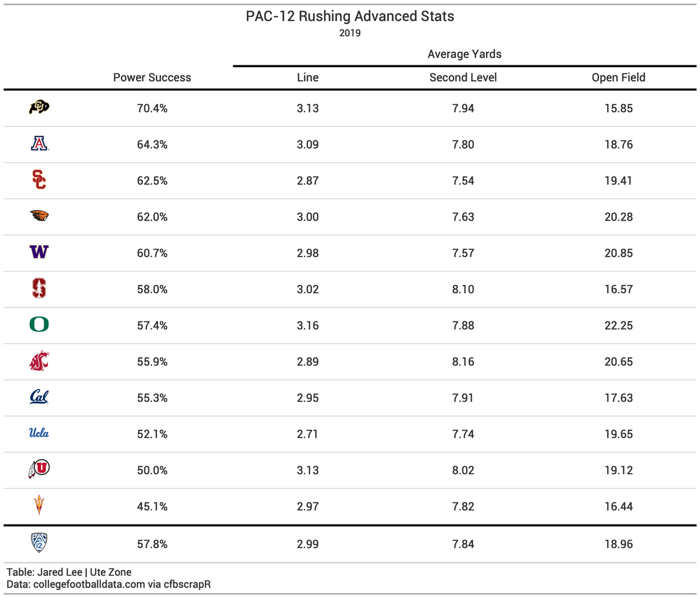This screenshot has width=700, height=598.
Task: Click the Power Success column header
Action: 152,78
